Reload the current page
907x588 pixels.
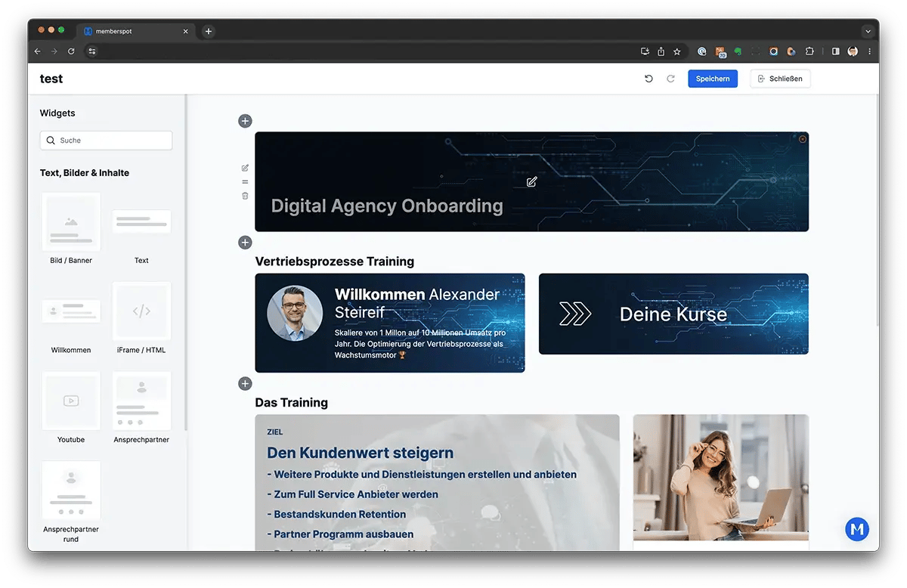71,51
